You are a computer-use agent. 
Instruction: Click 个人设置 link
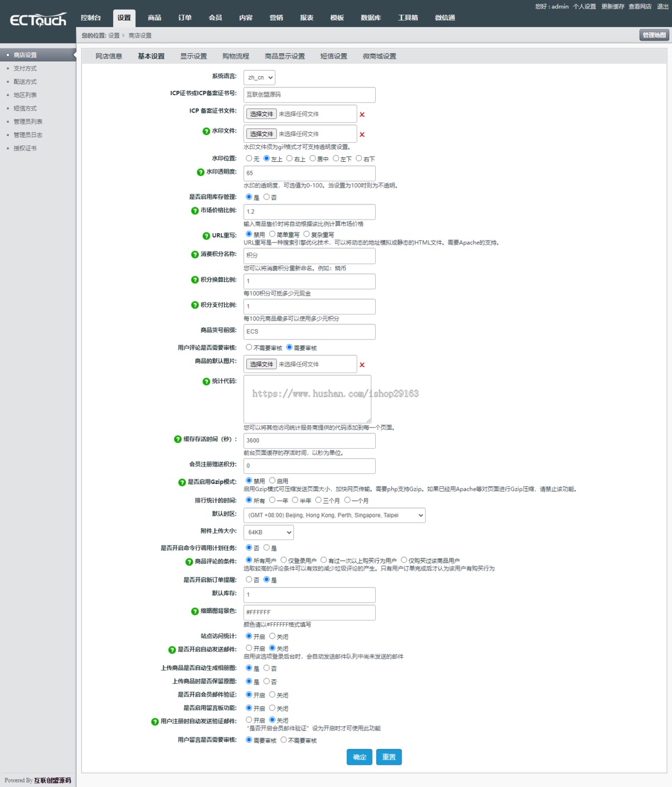[584, 7]
